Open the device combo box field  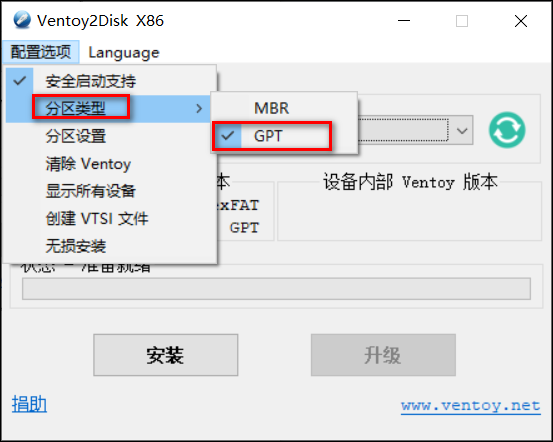(x=413, y=131)
